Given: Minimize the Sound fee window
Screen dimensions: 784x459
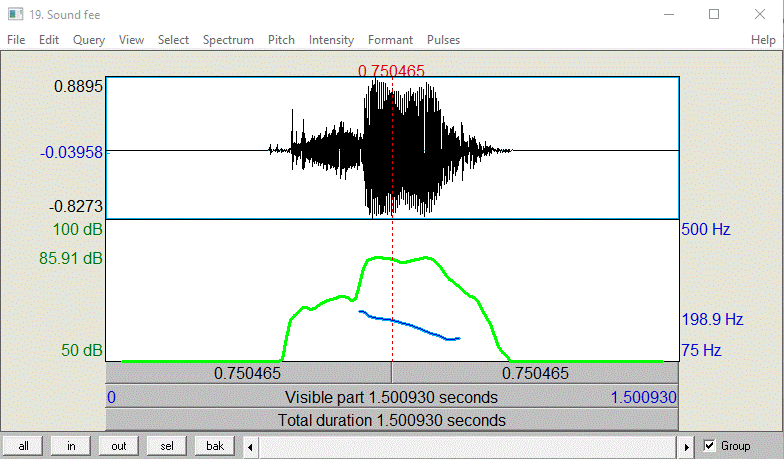Looking at the screenshot, I should pyautogui.click(x=669, y=14).
